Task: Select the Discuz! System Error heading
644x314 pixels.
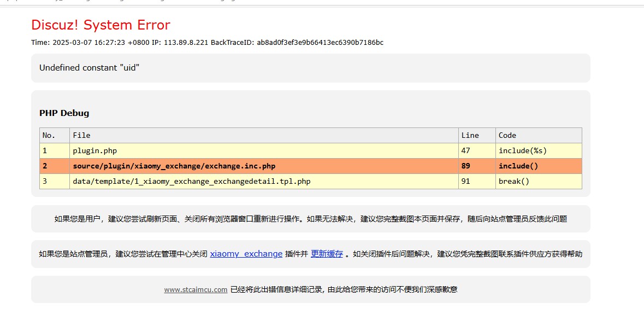Action: point(101,25)
